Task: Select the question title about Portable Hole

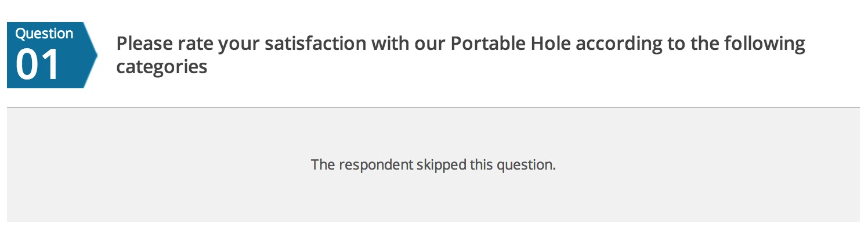Action: [x=461, y=55]
